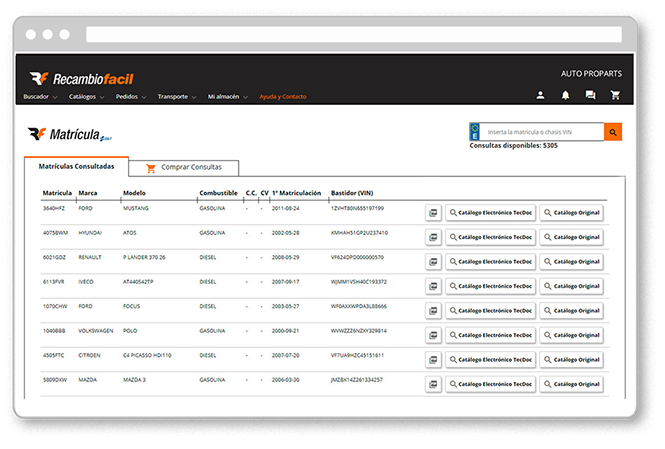Click the details icon for Mazda 3 row
The height and width of the screenshot is (449, 665).
(433, 383)
